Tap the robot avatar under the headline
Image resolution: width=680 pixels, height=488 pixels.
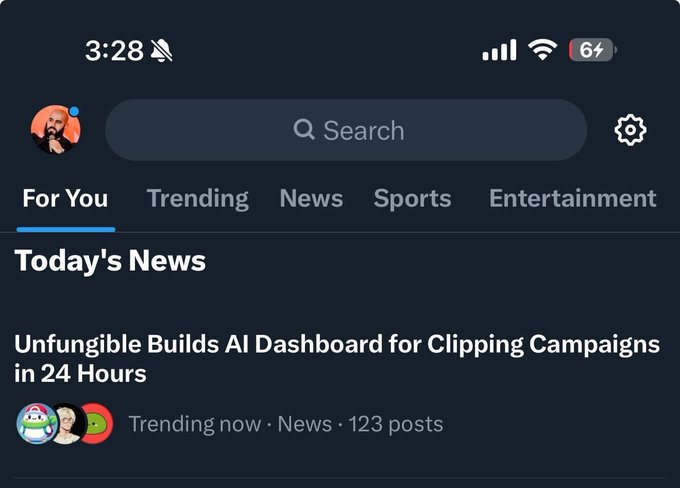[x=35, y=424]
